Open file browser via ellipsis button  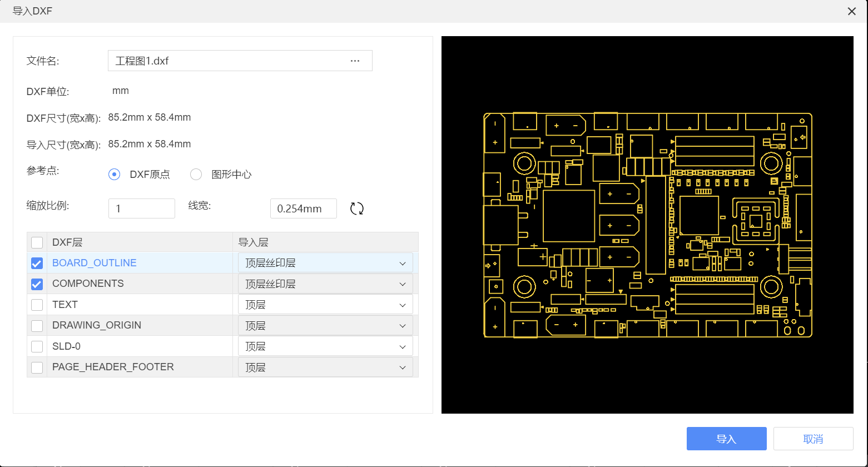tap(355, 61)
